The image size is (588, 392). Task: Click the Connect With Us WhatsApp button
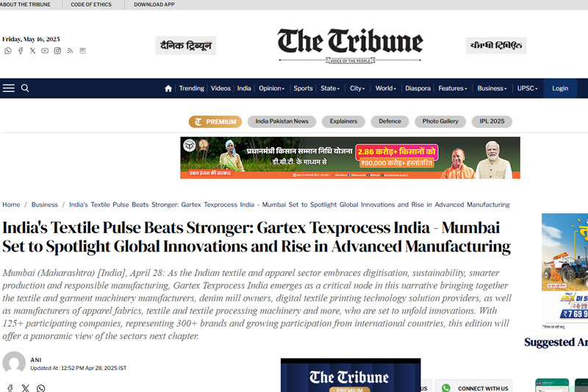(x=474, y=386)
